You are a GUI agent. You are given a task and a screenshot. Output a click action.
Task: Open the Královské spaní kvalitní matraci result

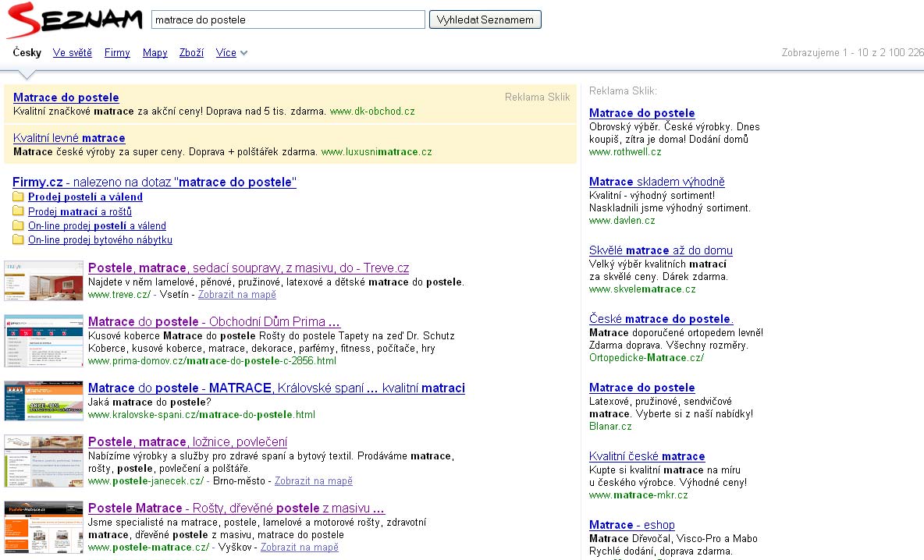click(x=276, y=388)
